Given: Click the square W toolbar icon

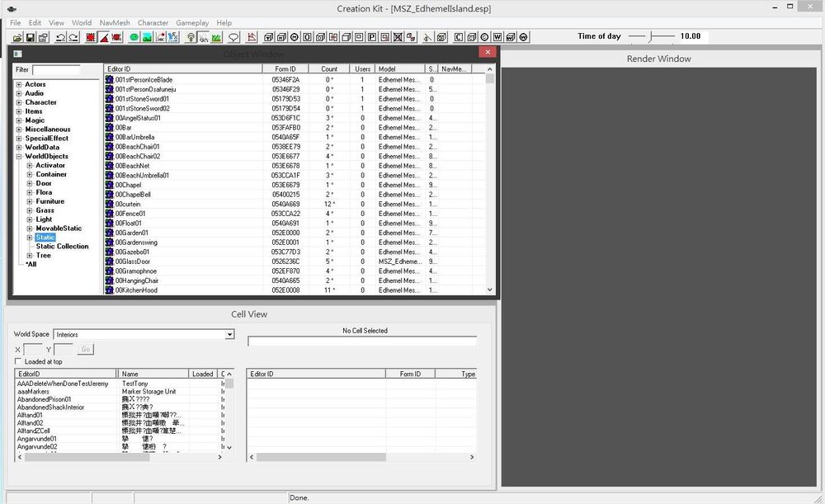Looking at the screenshot, I should tap(497, 37).
